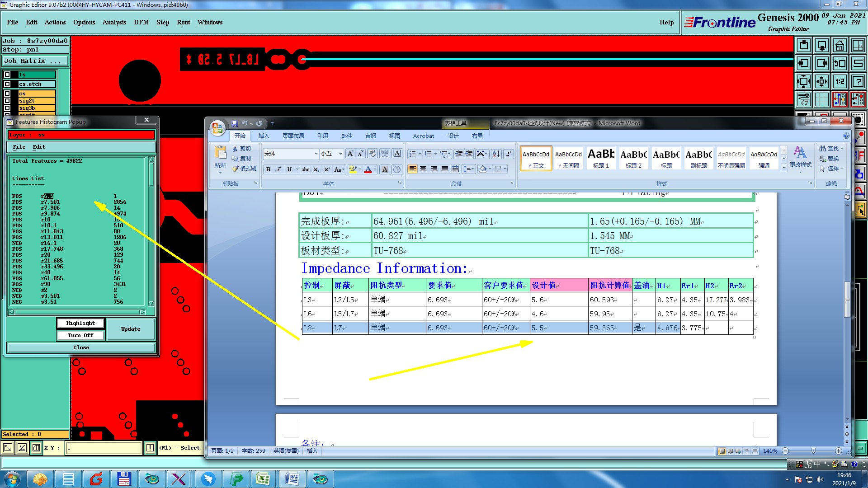Switch to the 页面布局 ribbon tab
The height and width of the screenshot is (488, 868).
point(293,136)
